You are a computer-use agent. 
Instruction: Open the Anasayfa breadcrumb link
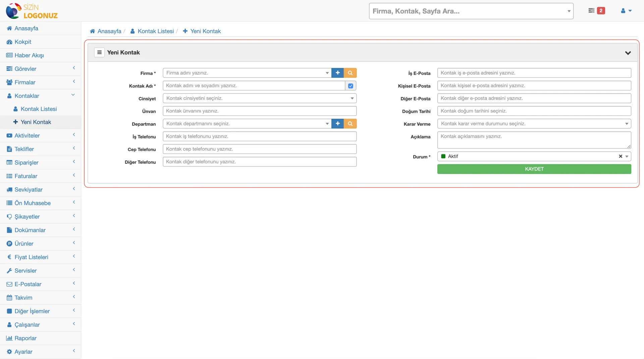tap(109, 31)
